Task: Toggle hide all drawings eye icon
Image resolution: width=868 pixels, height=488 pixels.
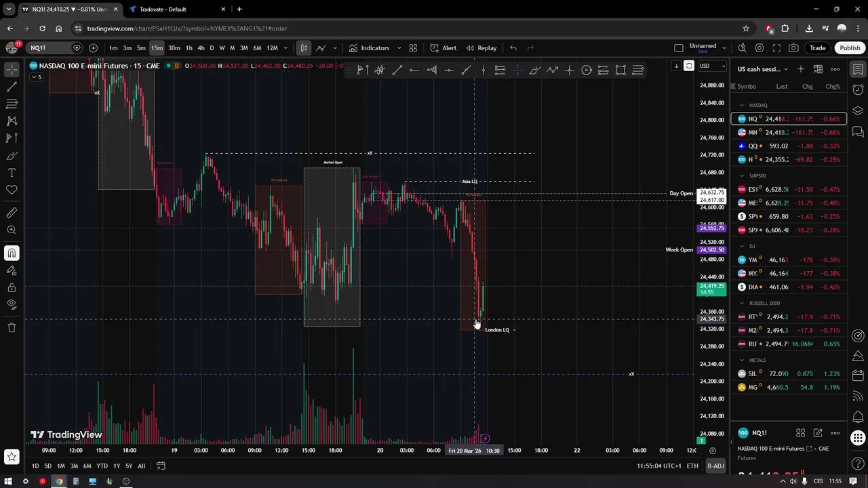Action: pos(12,304)
